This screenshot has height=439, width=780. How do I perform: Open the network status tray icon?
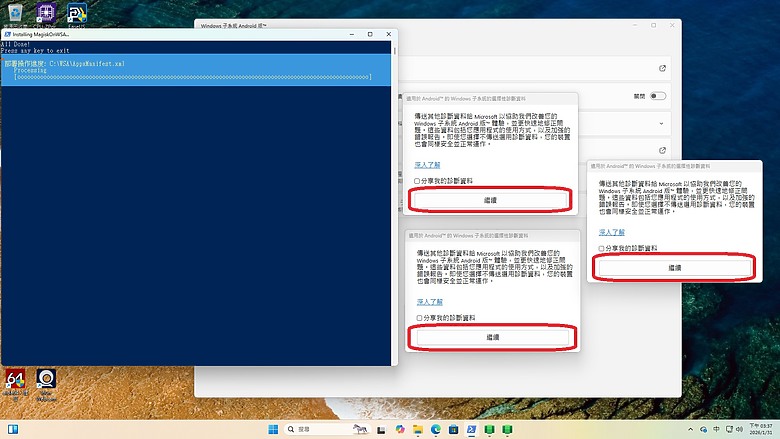coord(729,429)
